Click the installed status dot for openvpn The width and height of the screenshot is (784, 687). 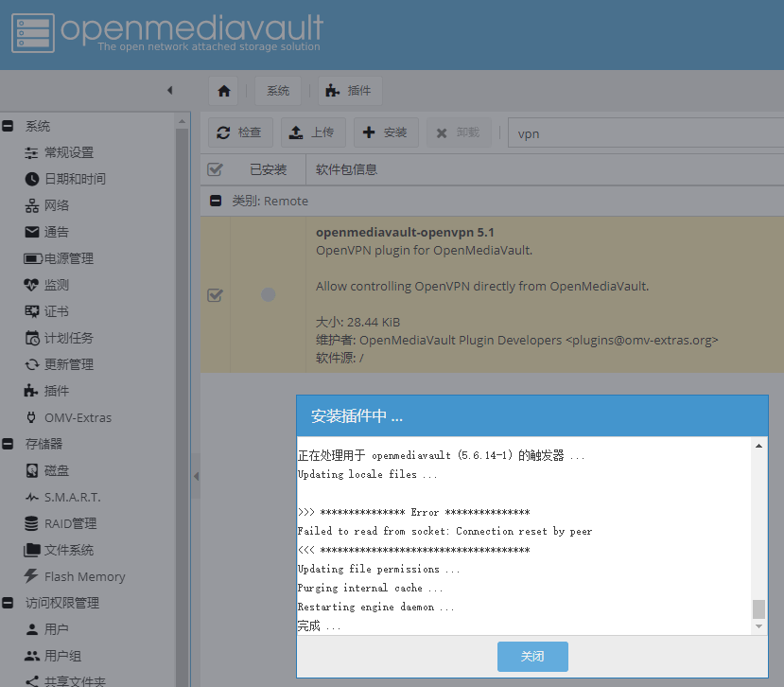(x=268, y=294)
